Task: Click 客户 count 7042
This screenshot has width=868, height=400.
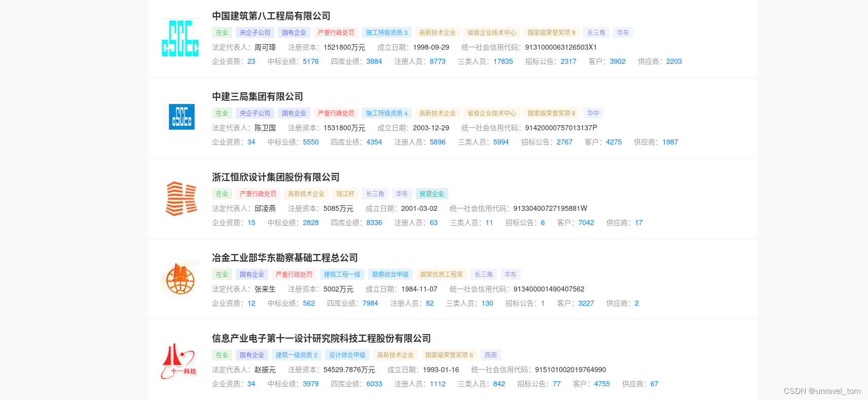Action: [x=586, y=223]
